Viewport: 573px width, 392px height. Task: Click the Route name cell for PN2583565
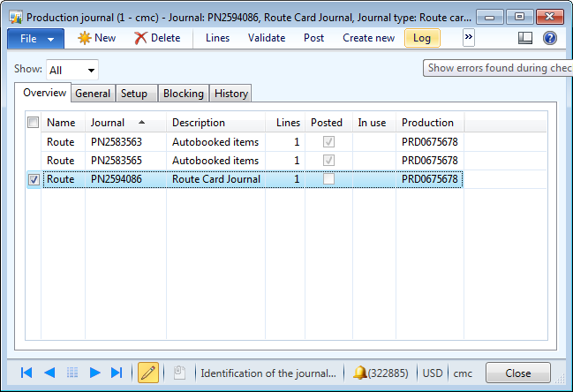[63, 161]
